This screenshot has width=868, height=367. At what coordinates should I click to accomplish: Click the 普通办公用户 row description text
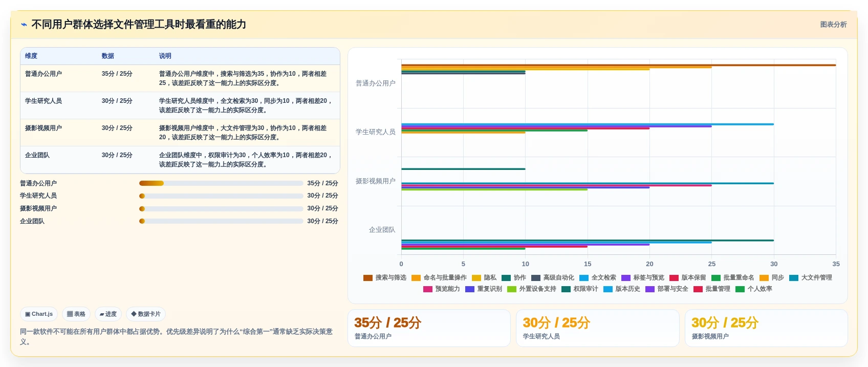tap(243, 78)
